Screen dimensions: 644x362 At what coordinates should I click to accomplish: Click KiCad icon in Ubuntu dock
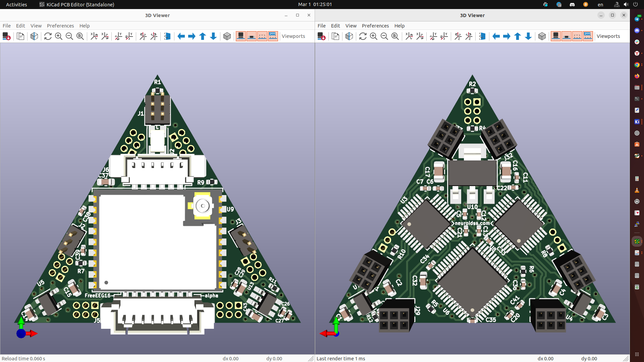[637, 122]
